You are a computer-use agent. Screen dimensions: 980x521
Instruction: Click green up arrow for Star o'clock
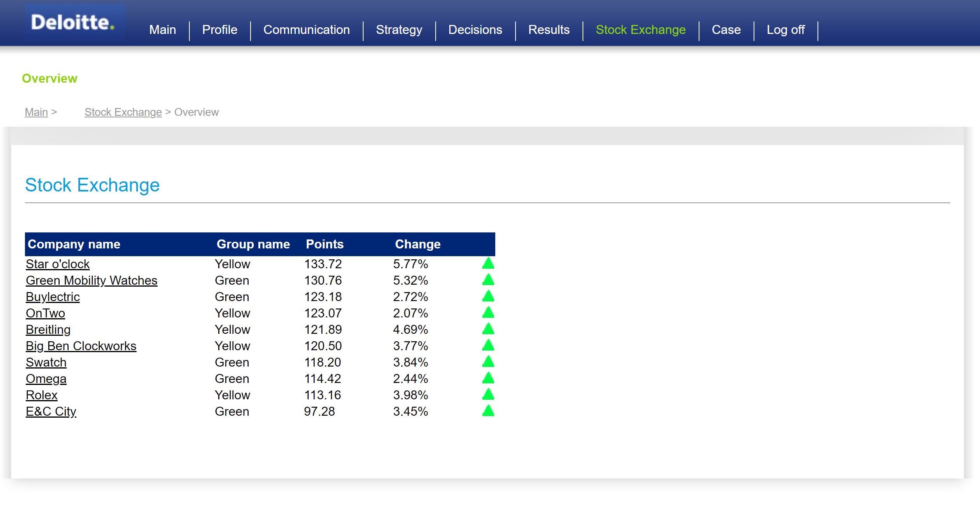(488, 264)
